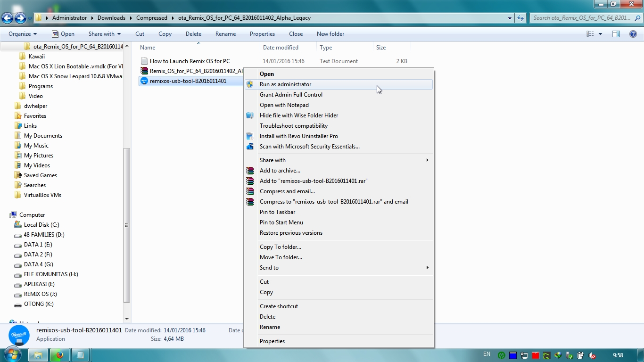Click the Delete toolbar button
644x362 pixels.
(x=193, y=34)
